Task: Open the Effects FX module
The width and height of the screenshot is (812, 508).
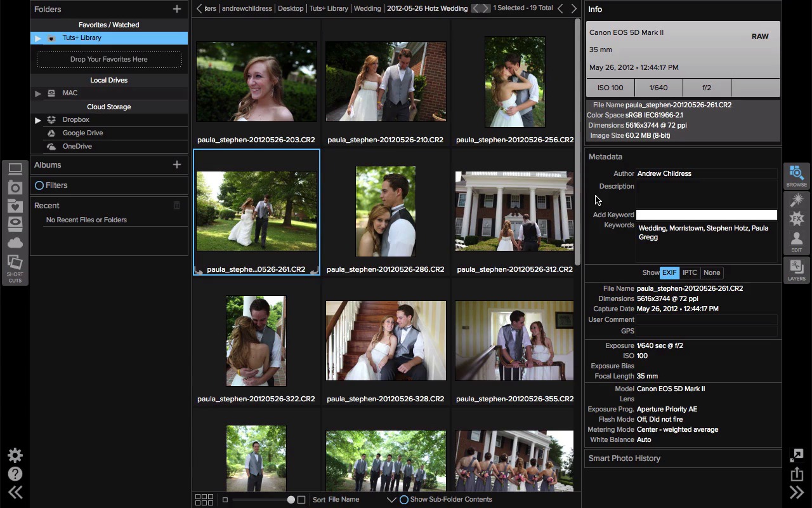Action: [x=797, y=219]
